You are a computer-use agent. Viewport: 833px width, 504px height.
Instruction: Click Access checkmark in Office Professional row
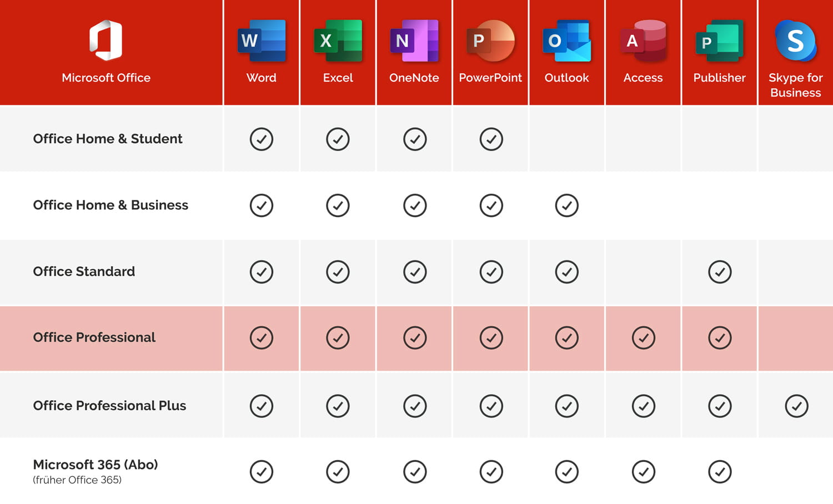click(643, 338)
